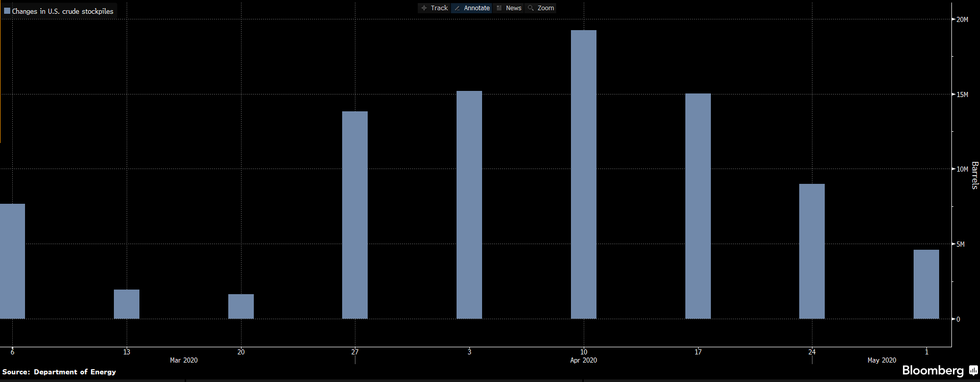Select the 'Changes in U.S. crude stockpiles' legend label
This screenshot has width=980, height=382.
(63, 11)
